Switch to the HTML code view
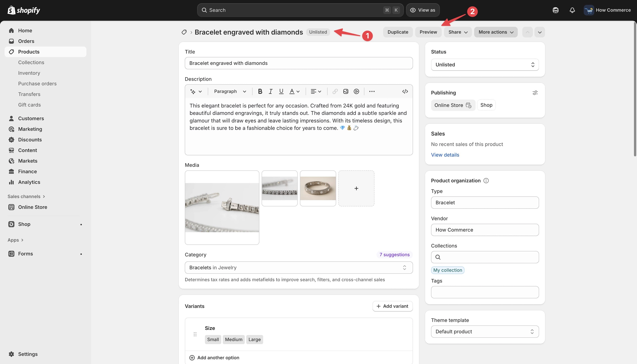This screenshot has height=364, width=637. coord(405,91)
